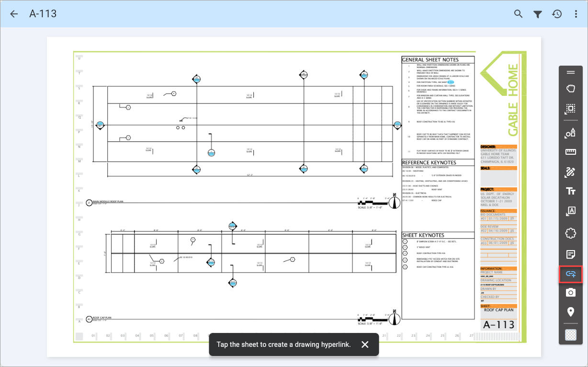Open the search magnifier icon
This screenshot has height=367, width=588.
click(x=518, y=14)
